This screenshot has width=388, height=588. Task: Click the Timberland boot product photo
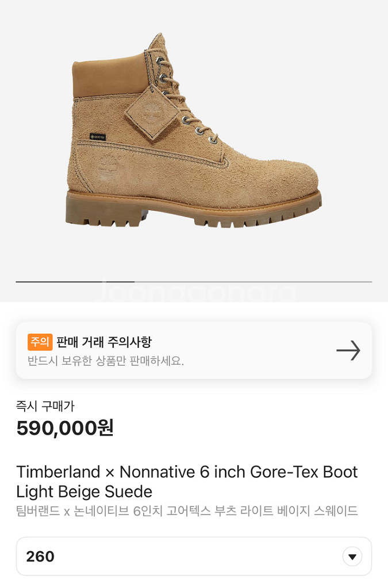[194, 132]
